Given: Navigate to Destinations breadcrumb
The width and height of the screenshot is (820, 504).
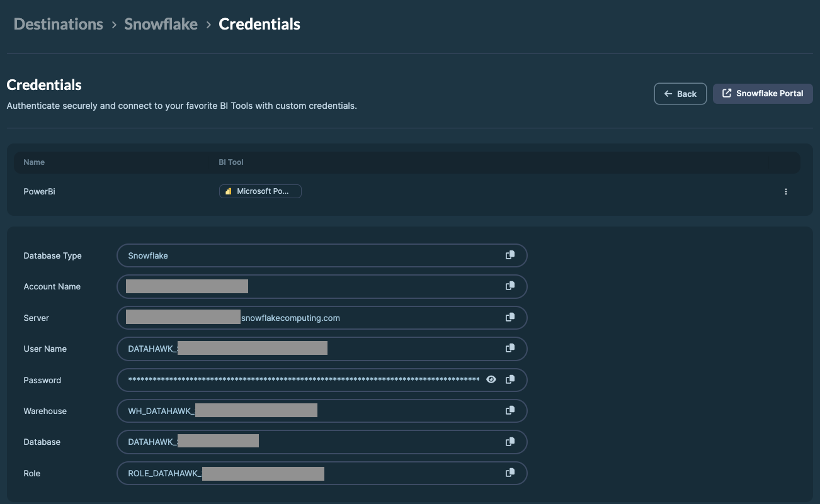Looking at the screenshot, I should [58, 25].
